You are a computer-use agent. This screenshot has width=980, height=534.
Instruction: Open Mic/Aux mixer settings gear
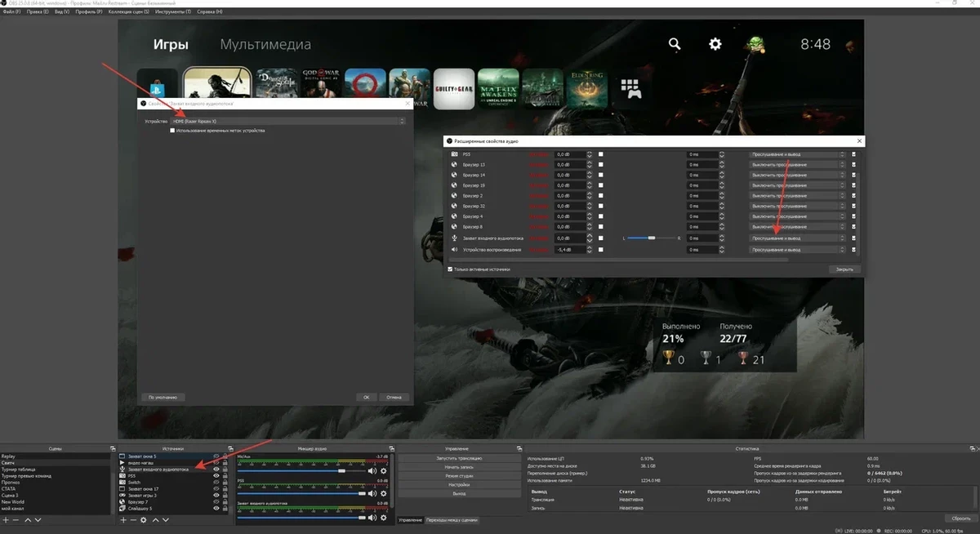point(384,471)
